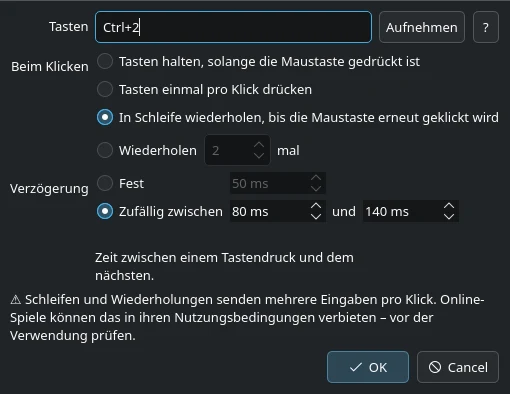Click the warning triangle icon before 'Schleifen'
The width and height of the screenshot is (510, 394).
coord(15,300)
